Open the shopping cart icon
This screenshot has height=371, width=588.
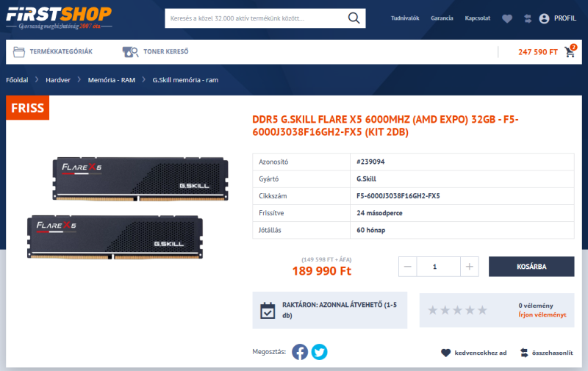click(570, 51)
